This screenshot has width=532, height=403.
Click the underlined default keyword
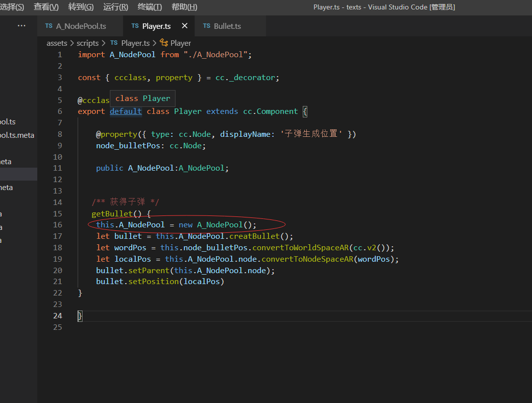click(125, 111)
